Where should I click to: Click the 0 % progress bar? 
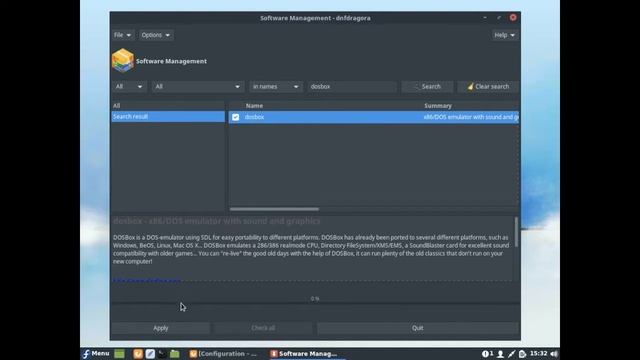click(315, 299)
